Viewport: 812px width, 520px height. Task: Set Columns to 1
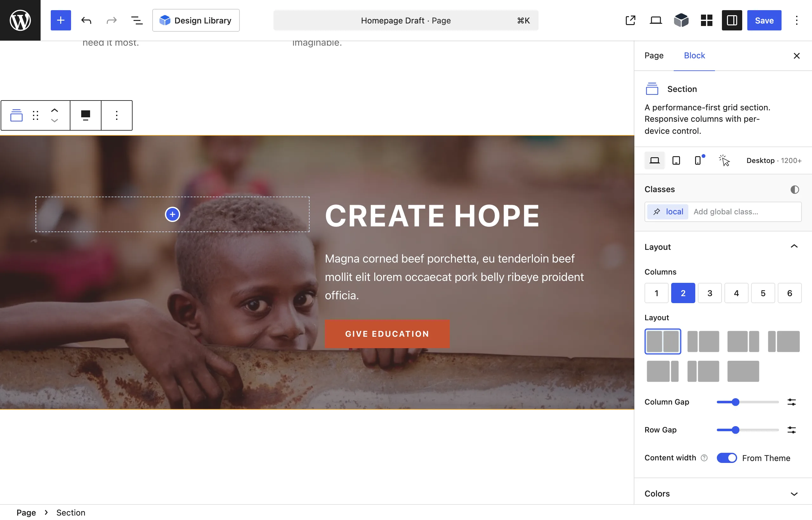click(656, 293)
